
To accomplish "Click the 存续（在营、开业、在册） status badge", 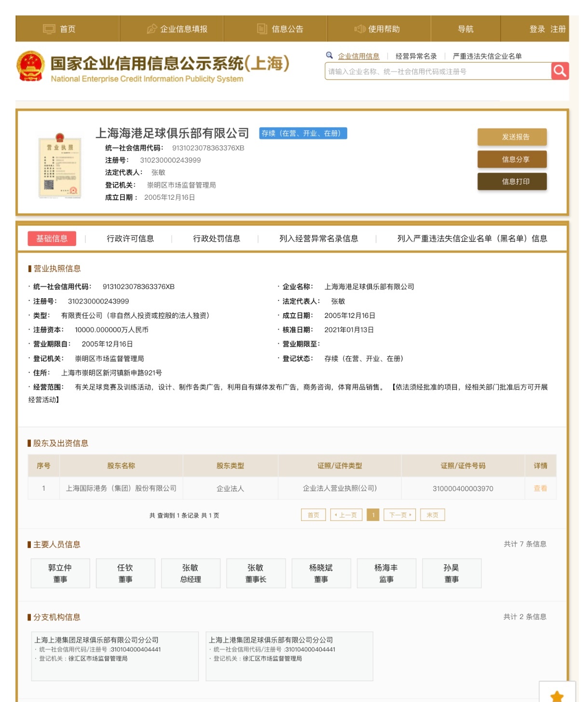I will point(303,133).
